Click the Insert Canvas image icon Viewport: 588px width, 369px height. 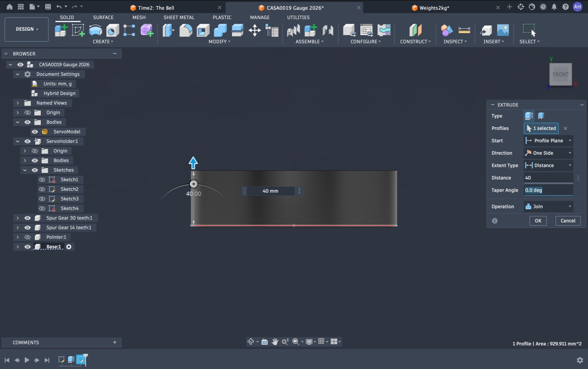[503, 30]
